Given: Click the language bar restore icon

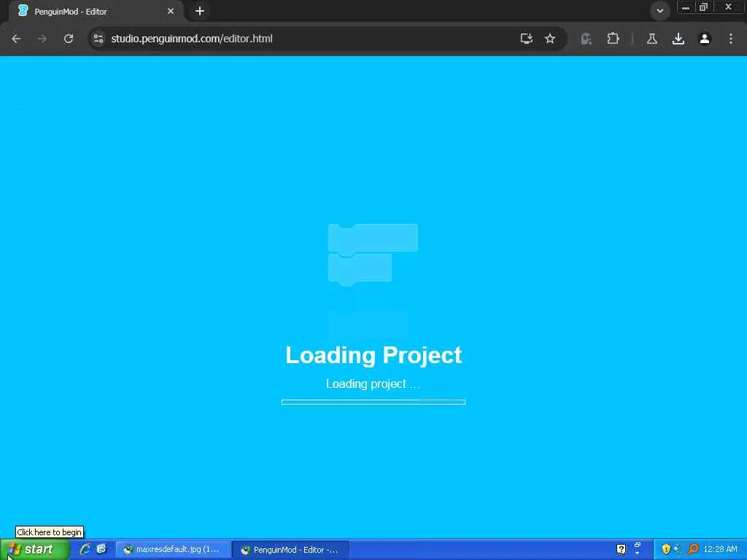Looking at the screenshot, I should [638, 545].
